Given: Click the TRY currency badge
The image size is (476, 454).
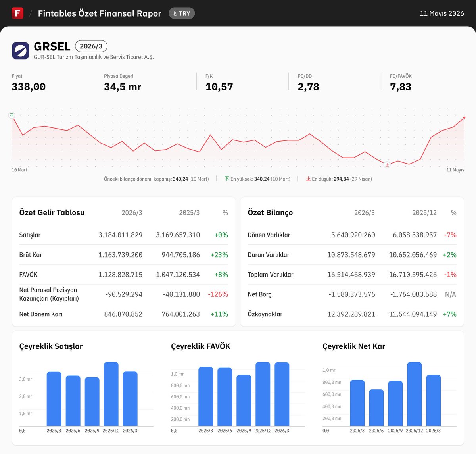Looking at the screenshot, I should pyautogui.click(x=182, y=13).
